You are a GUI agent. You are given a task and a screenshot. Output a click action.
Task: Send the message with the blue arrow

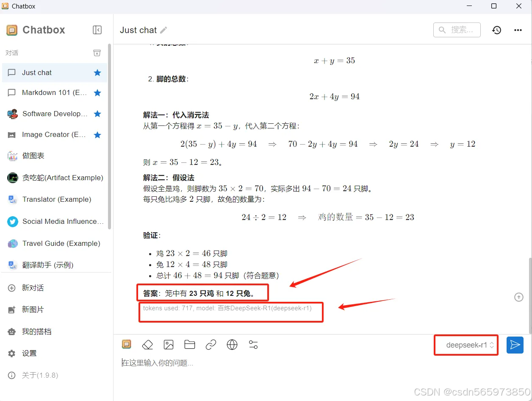point(515,345)
